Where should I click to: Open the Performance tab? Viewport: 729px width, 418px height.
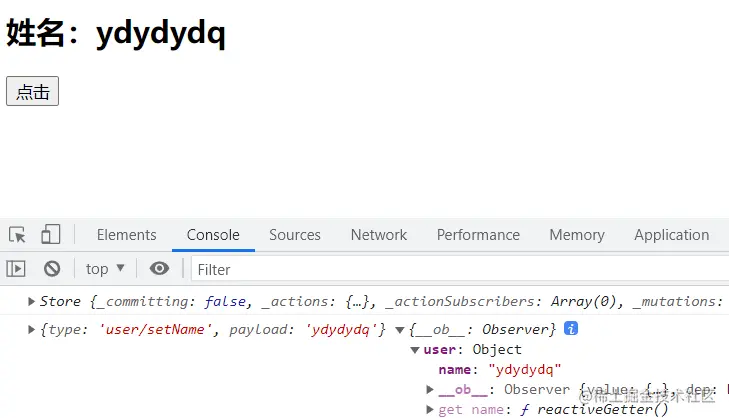pos(478,235)
